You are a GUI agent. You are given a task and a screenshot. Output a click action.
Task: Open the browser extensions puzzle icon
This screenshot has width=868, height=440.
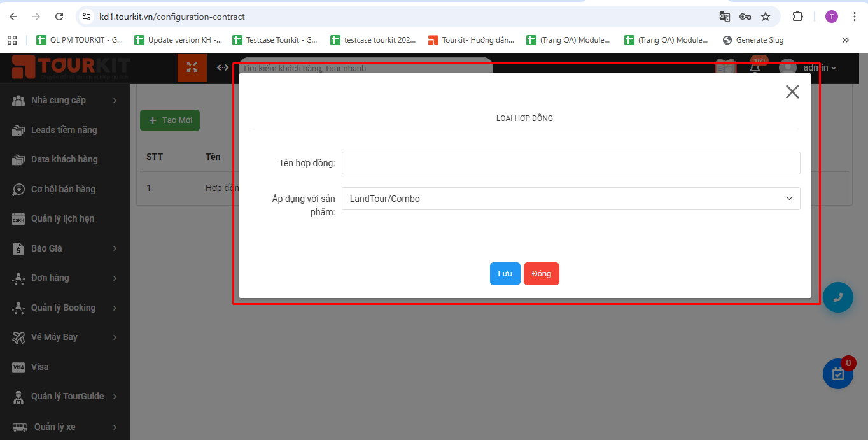(x=797, y=17)
